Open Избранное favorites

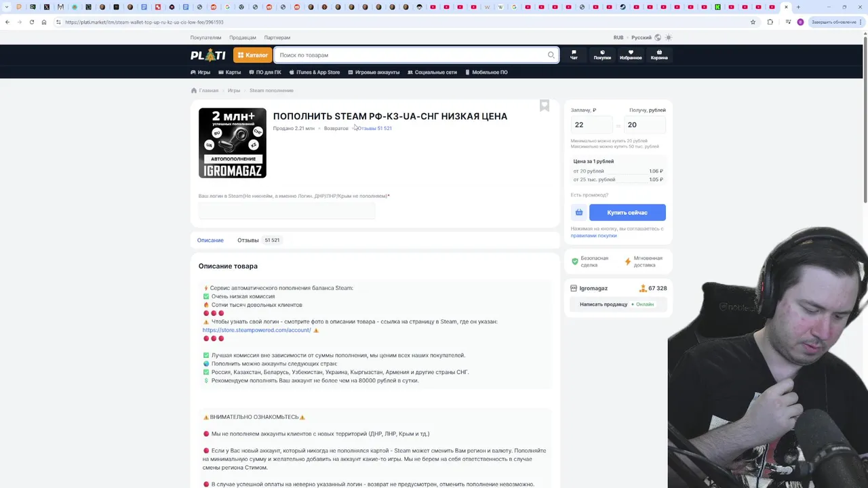[x=631, y=55]
